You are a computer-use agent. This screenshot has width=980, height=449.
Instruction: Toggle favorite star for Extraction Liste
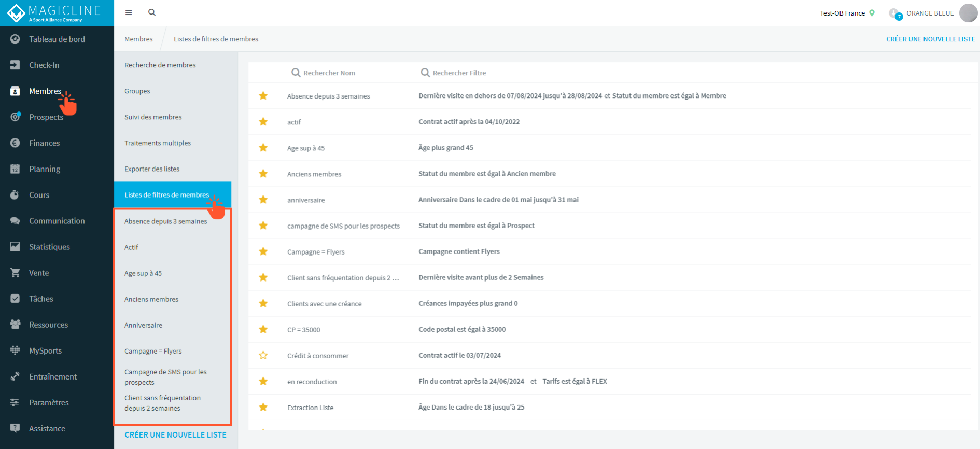coord(263,407)
